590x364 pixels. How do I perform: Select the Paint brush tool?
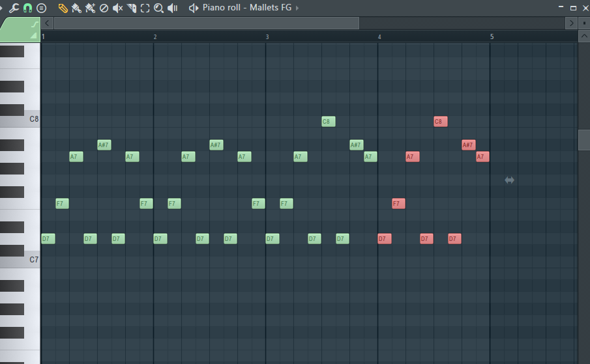coord(76,8)
